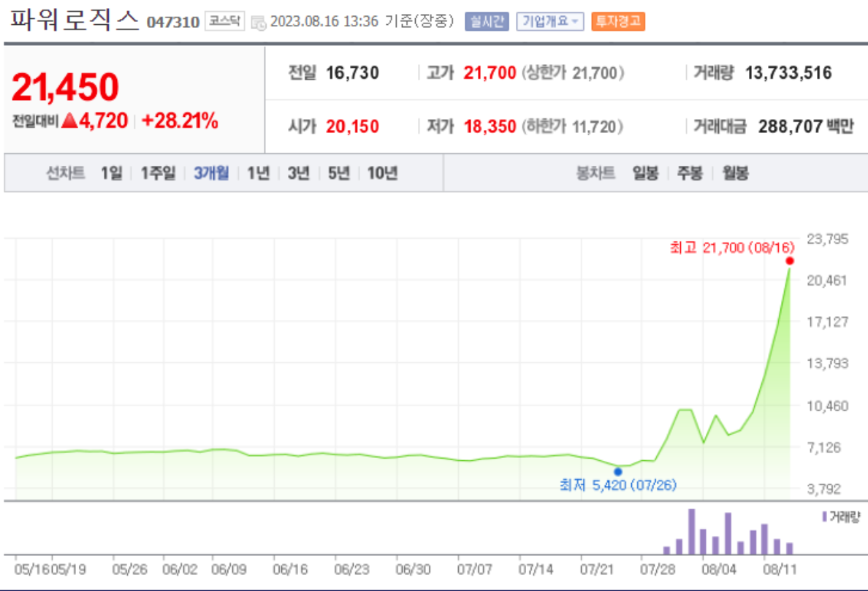Image resolution: width=868 pixels, height=591 pixels.
Task: Click the 거래대금 value 288,707 백만
Action: (x=806, y=126)
